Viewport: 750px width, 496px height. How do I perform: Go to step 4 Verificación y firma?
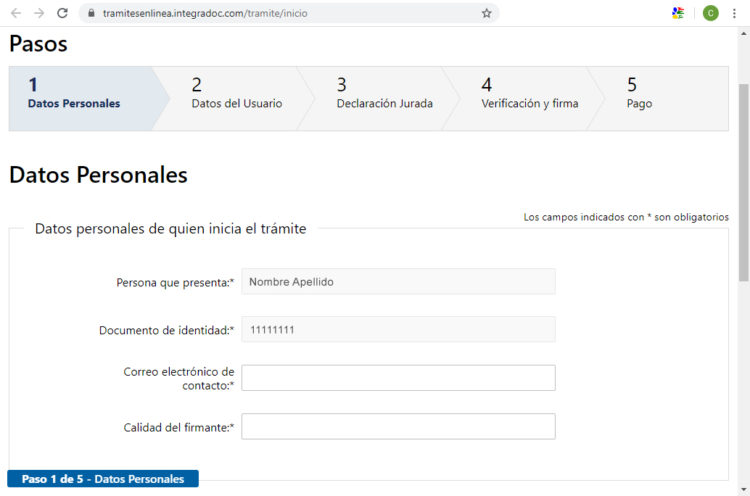pos(529,99)
